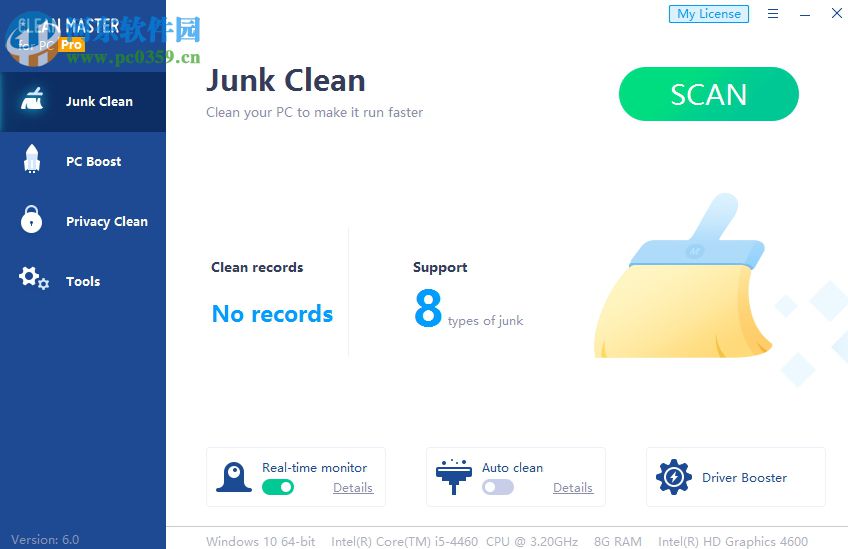848x549 pixels.
Task: Click the PC Boost rocket icon
Action: [32, 159]
